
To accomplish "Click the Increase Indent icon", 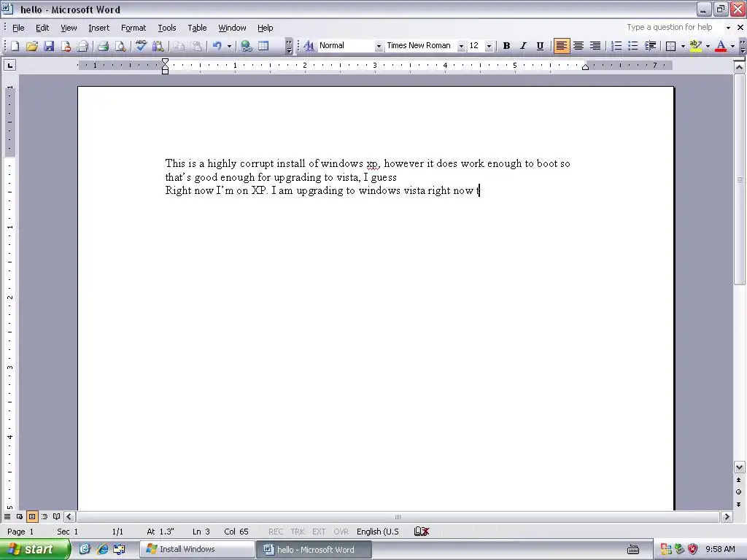I will 650,46.
